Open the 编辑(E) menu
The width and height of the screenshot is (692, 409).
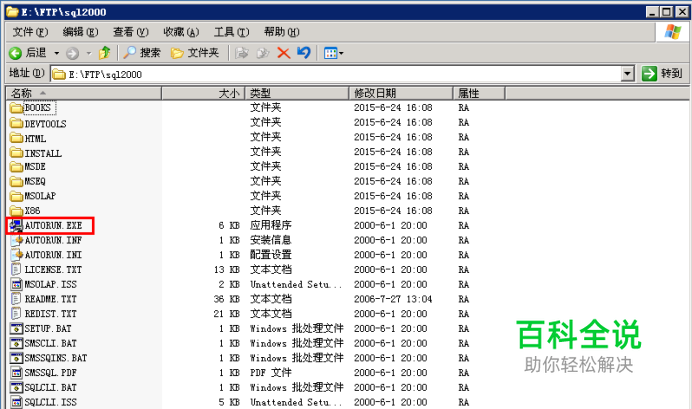(80, 32)
